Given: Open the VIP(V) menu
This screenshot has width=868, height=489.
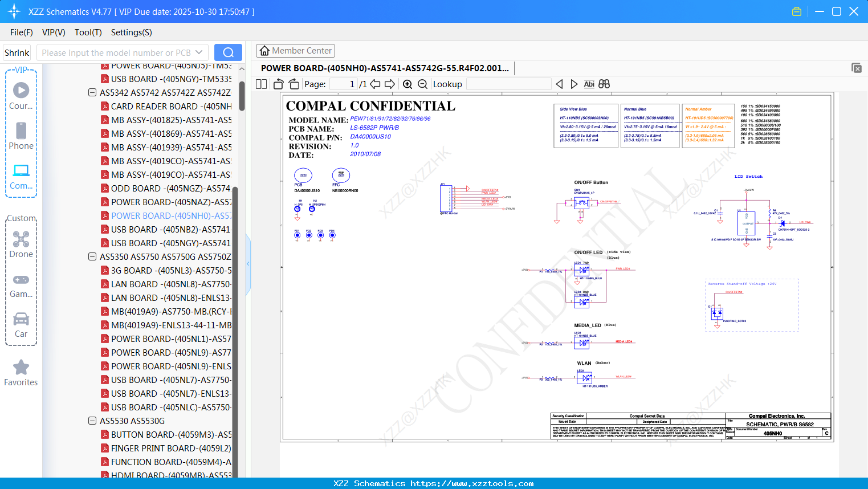Looking at the screenshot, I should [x=54, y=32].
